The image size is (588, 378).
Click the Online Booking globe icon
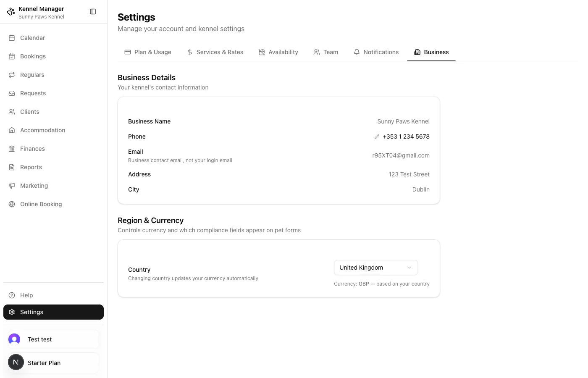pos(11,204)
